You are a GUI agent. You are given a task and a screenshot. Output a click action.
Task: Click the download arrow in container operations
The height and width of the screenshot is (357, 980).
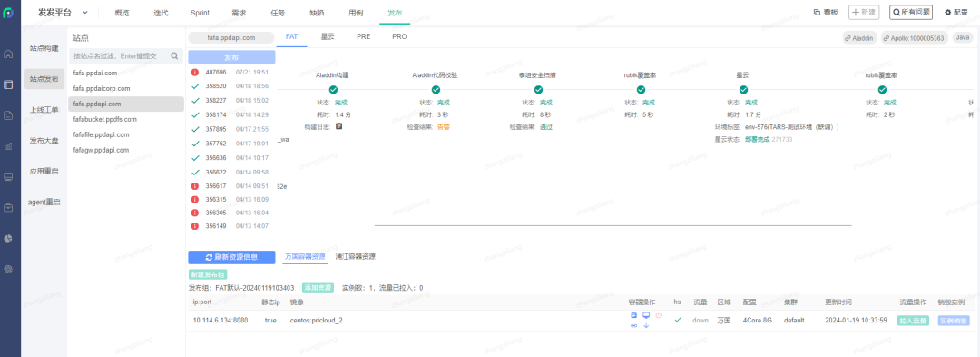(x=646, y=325)
